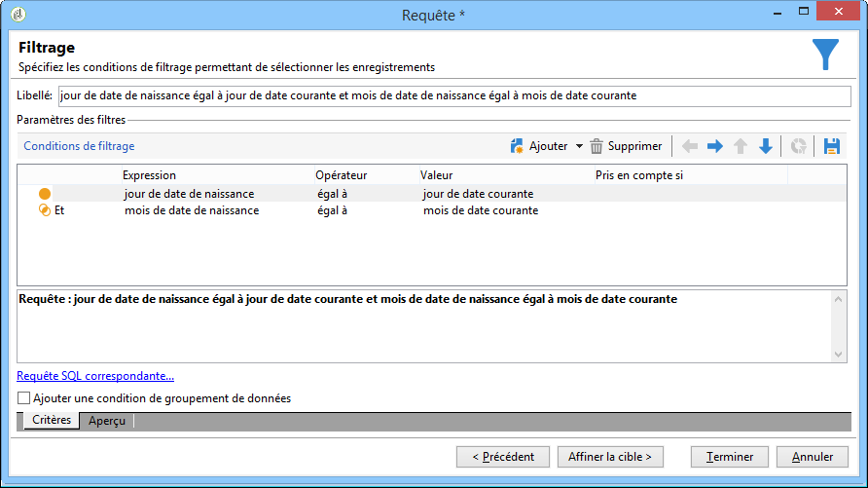Select the Critères tab
Viewport: 868px width, 488px height.
[52, 420]
